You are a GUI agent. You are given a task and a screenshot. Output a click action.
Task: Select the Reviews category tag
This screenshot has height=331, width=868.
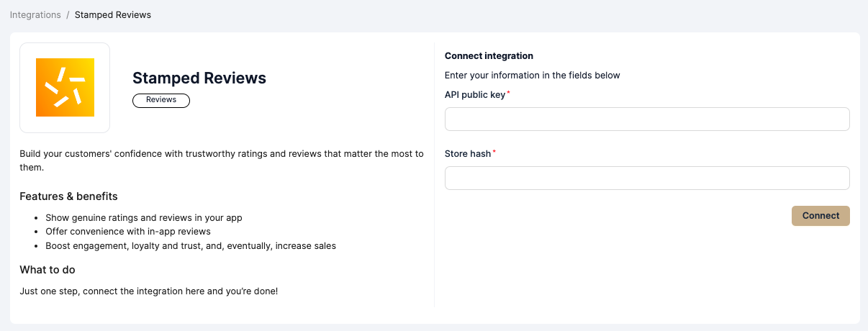(x=161, y=100)
